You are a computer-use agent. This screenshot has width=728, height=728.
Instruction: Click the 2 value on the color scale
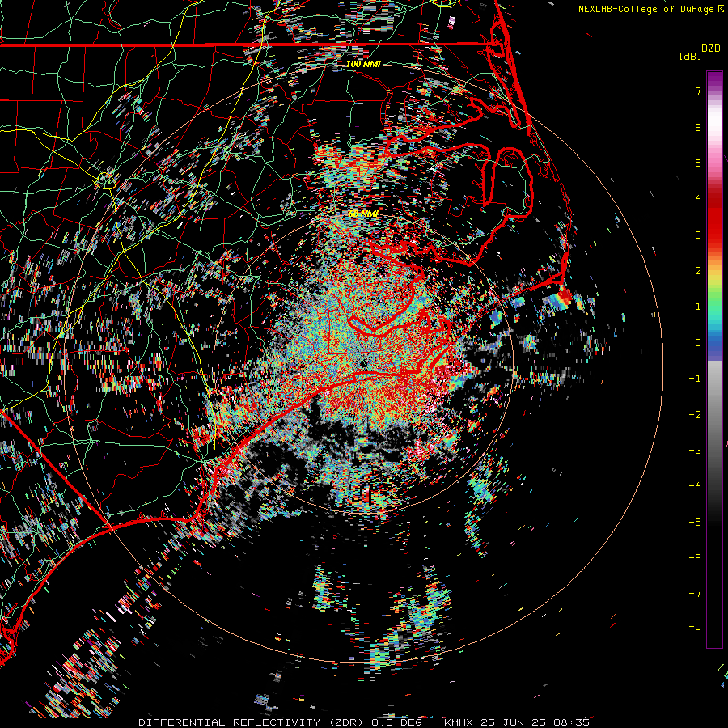point(698,271)
